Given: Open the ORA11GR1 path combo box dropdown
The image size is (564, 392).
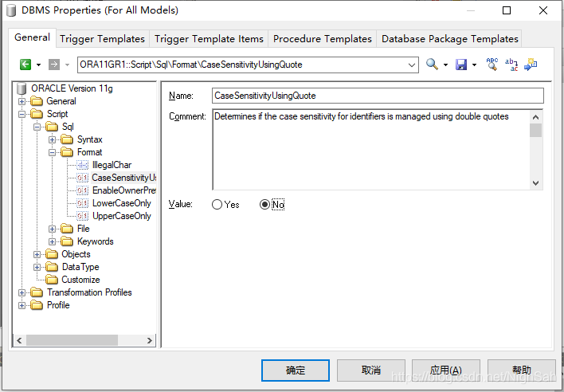Looking at the screenshot, I should pos(412,65).
